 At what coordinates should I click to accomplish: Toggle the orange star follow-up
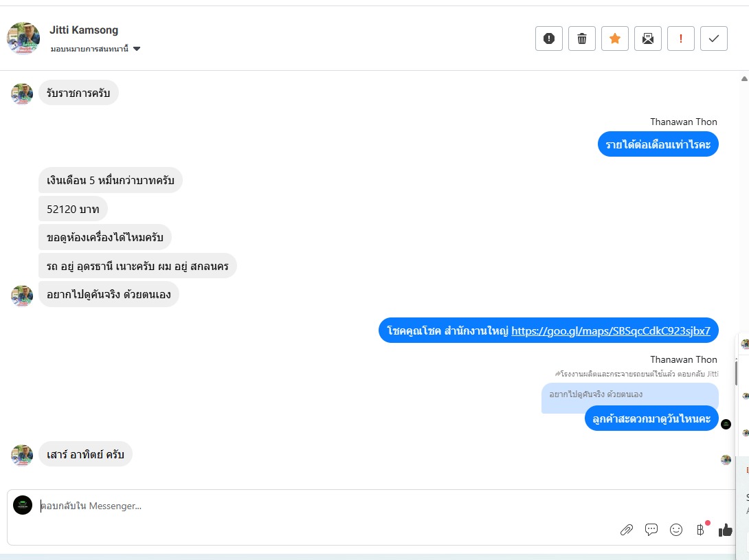(615, 38)
